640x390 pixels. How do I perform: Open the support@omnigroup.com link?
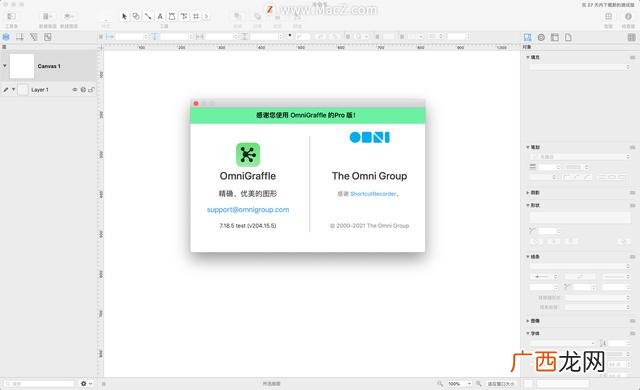248,210
